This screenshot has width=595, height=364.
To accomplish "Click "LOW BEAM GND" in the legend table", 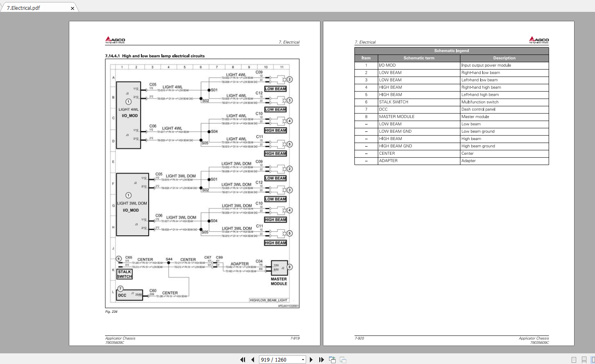I will click(x=395, y=131).
